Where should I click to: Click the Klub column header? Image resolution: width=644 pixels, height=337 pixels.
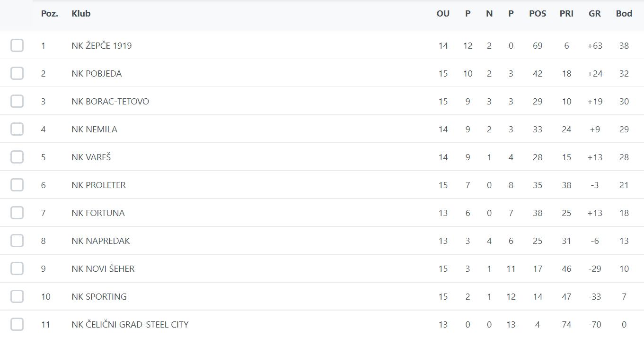pyautogui.click(x=81, y=14)
